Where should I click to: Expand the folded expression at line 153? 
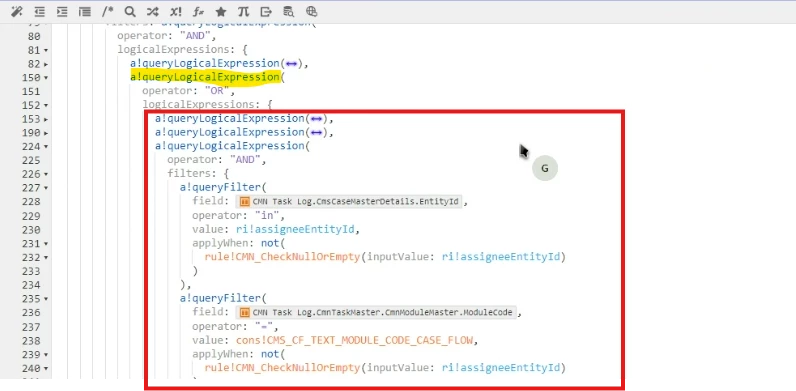[x=46, y=119]
